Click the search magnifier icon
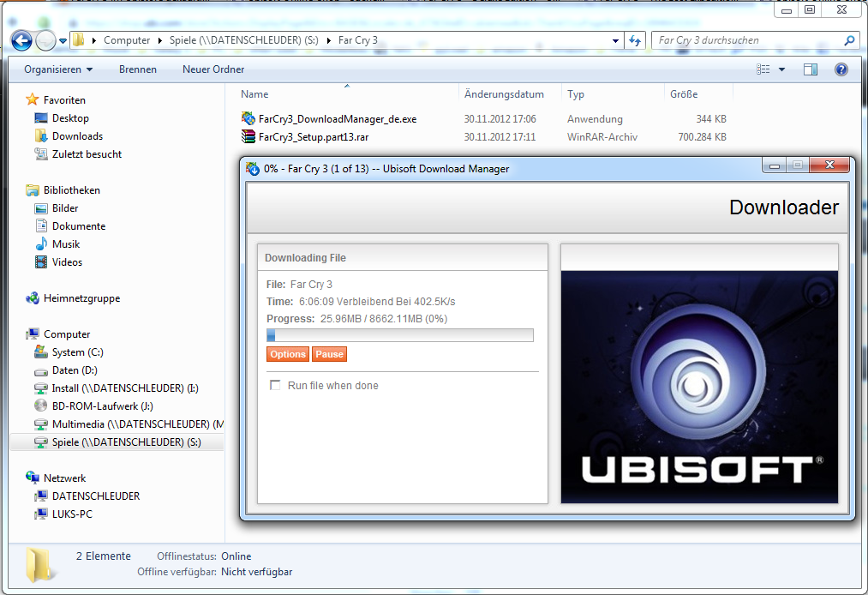The height and width of the screenshot is (595, 868). coord(850,40)
